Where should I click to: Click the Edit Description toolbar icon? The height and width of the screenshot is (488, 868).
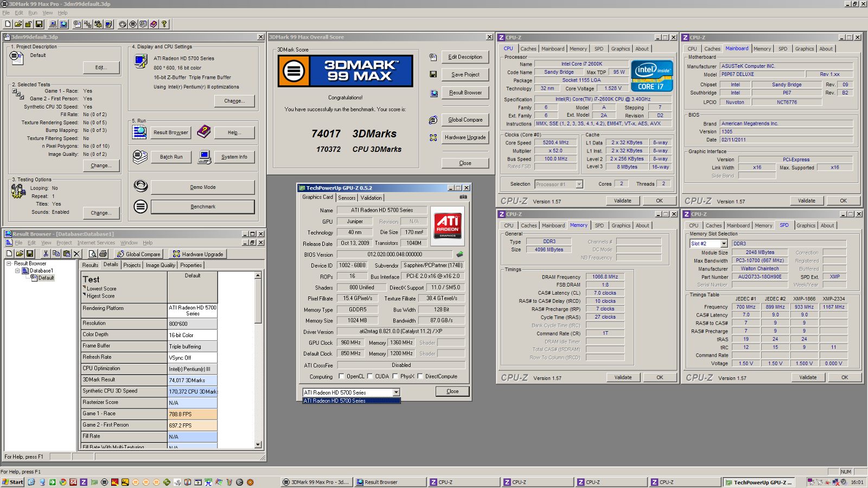click(x=77, y=24)
